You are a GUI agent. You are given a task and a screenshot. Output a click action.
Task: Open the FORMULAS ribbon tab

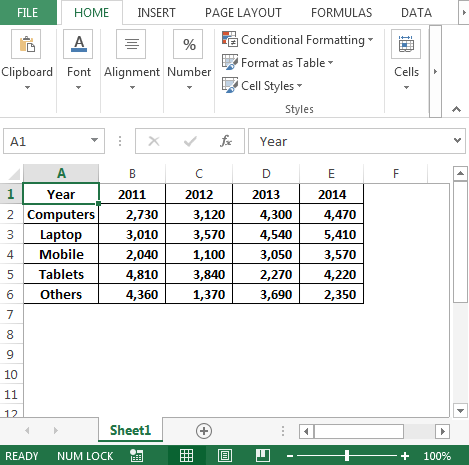341,13
